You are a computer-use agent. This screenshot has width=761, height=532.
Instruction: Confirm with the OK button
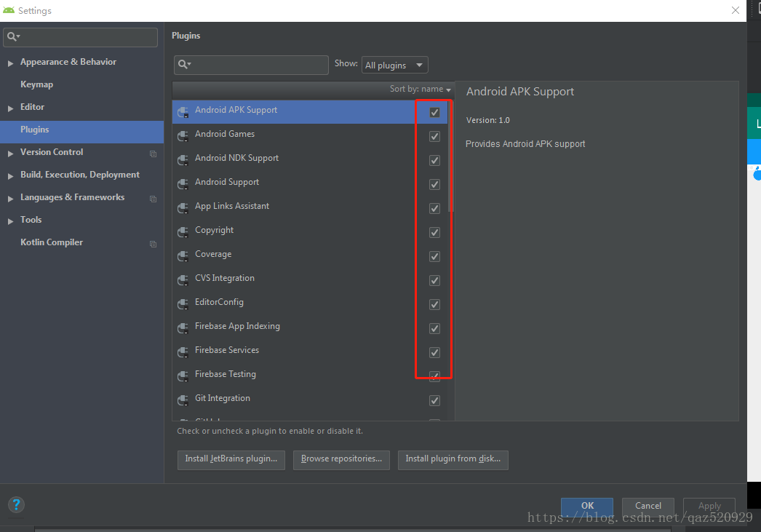click(587, 506)
